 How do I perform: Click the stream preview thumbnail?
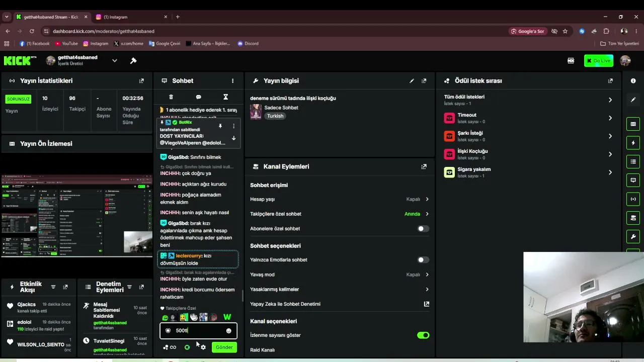(x=77, y=216)
